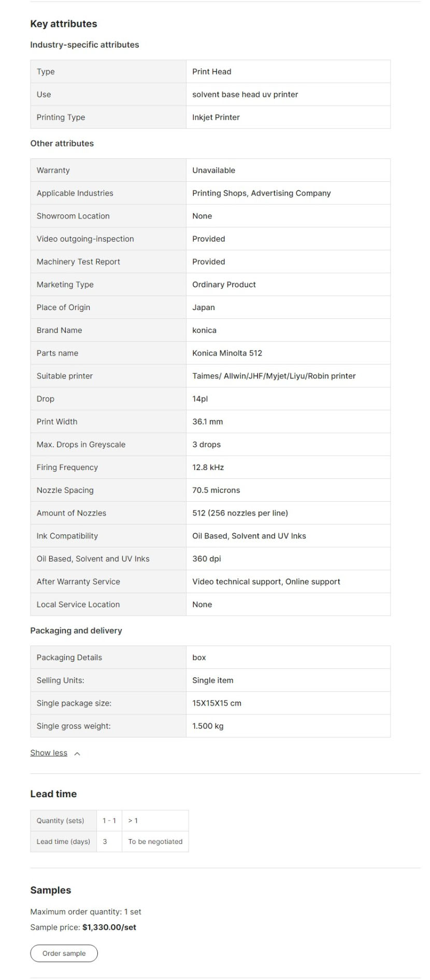This screenshot has width=430, height=980.
Task: Select the Konica Minolta 512 parts name
Action: coord(227,353)
